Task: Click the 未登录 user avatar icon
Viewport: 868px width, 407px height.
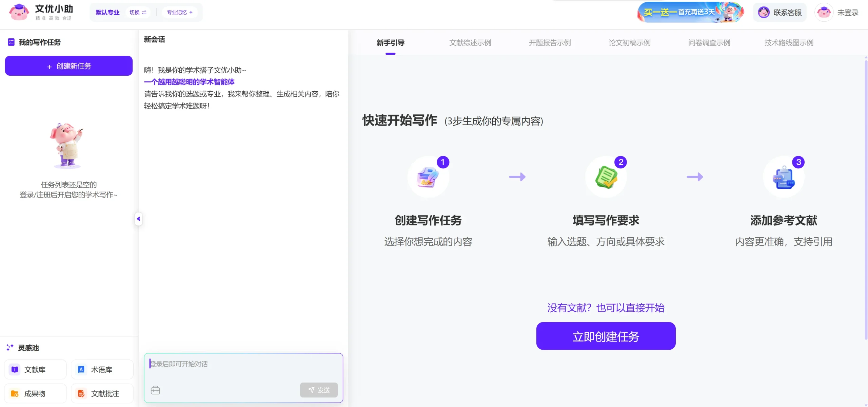Action: 824,13
